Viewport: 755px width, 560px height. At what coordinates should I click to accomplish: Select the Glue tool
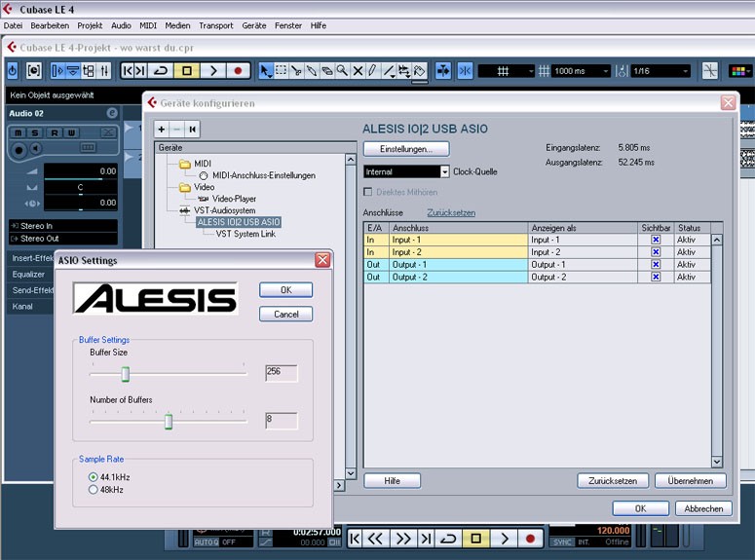click(x=312, y=71)
